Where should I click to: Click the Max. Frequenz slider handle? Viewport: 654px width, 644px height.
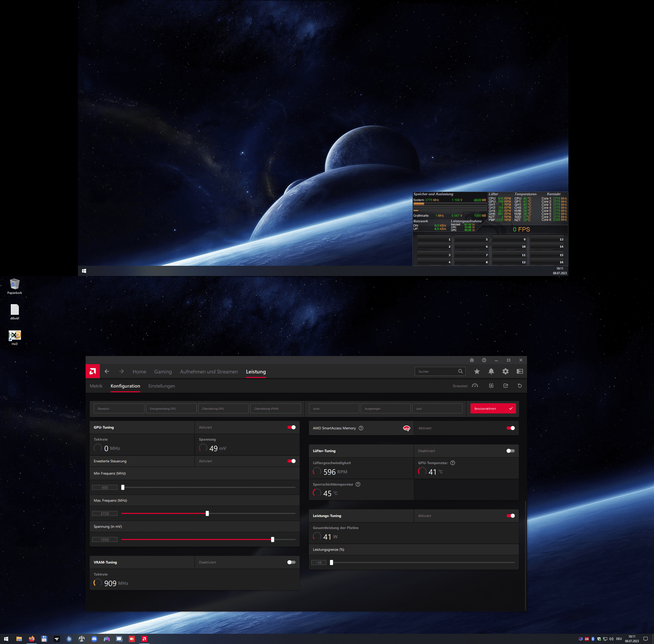tap(207, 513)
